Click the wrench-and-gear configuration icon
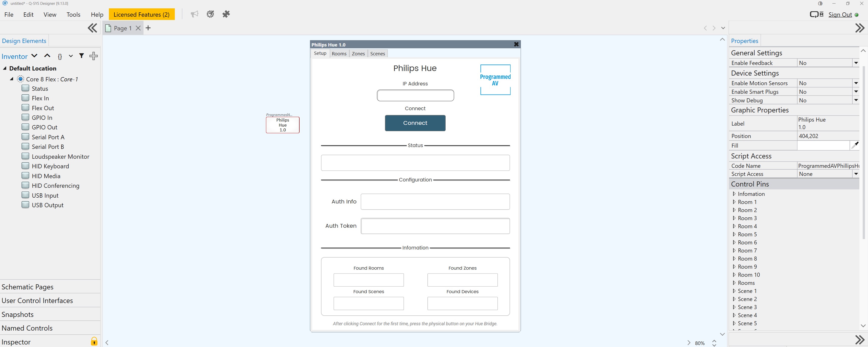Screen dimensions: 868x347 coord(210,14)
